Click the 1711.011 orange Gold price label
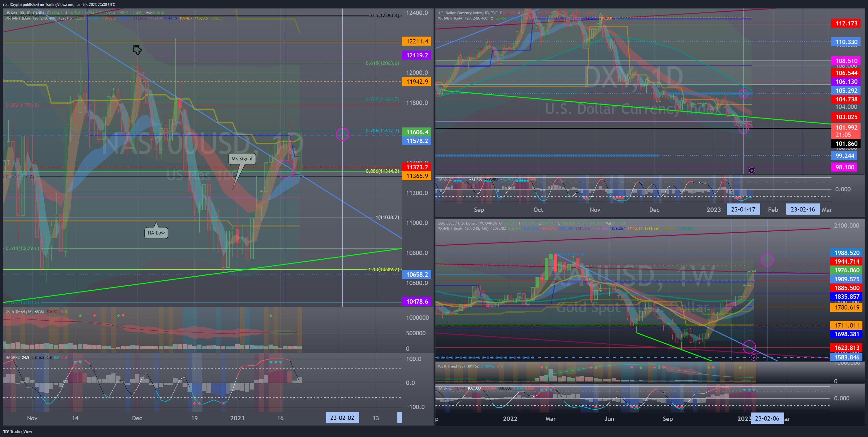Viewport: 868px width, 437px height. point(847,326)
